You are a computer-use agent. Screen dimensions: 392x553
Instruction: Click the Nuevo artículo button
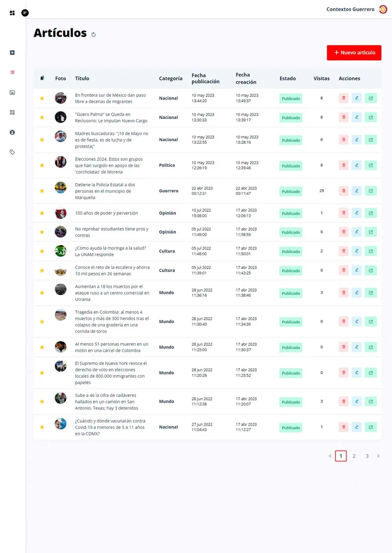tap(354, 53)
